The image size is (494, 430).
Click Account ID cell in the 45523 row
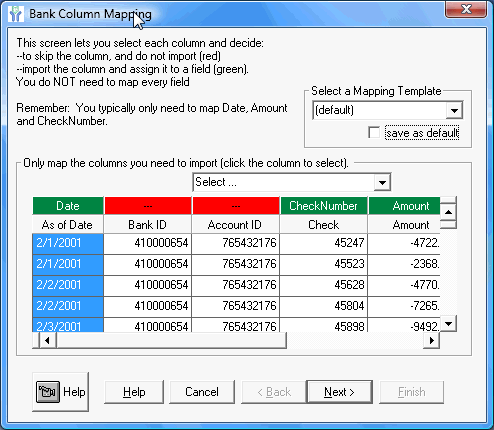tap(236, 265)
